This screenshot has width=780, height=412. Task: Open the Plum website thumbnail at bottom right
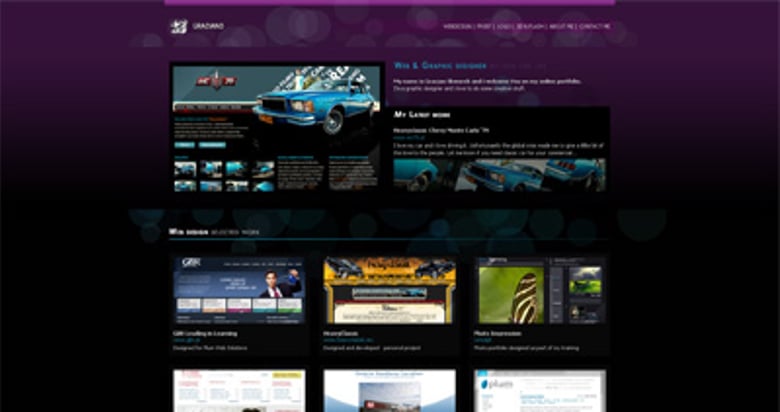[540, 391]
